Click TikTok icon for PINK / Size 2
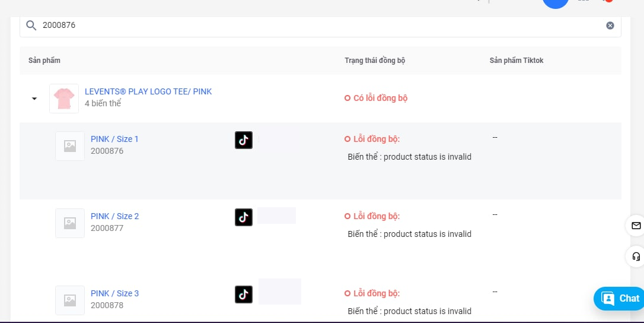Image resolution: width=644 pixels, height=323 pixels. click(x=244, y=217)
